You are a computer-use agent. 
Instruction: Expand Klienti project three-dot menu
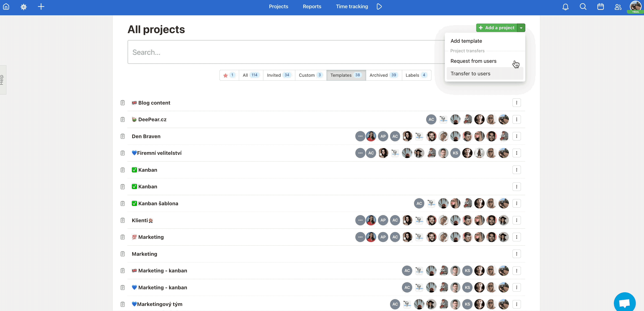point(517,220)
